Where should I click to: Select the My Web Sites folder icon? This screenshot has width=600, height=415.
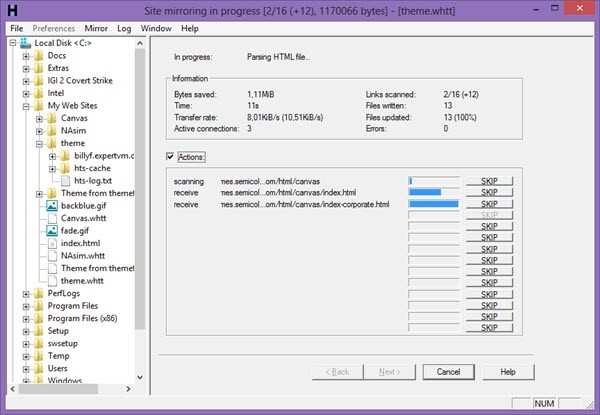[39, 106]
